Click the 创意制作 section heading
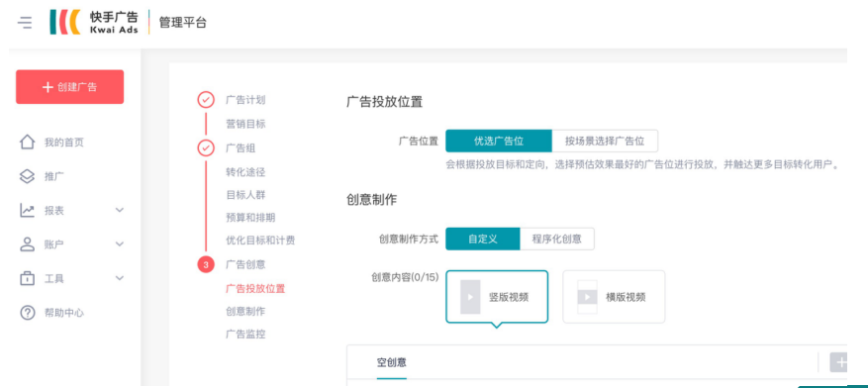 pyautogui.click(x=371, y=200)
